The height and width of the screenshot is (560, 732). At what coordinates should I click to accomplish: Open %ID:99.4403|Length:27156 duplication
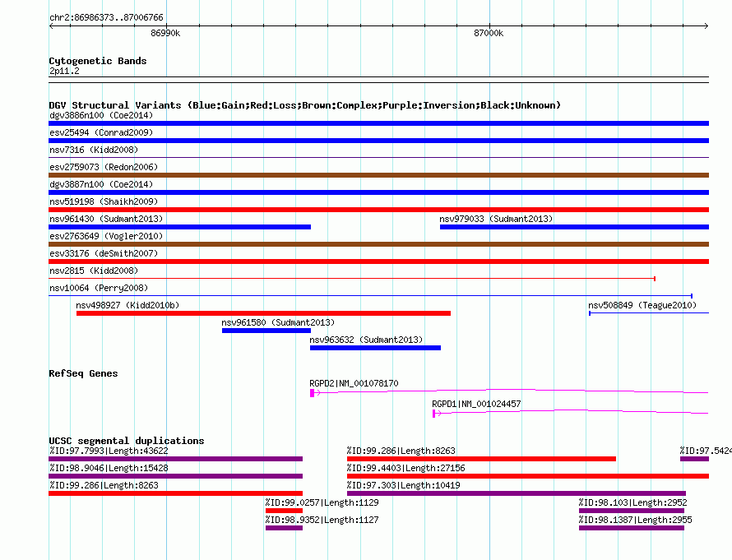[528, 476]
